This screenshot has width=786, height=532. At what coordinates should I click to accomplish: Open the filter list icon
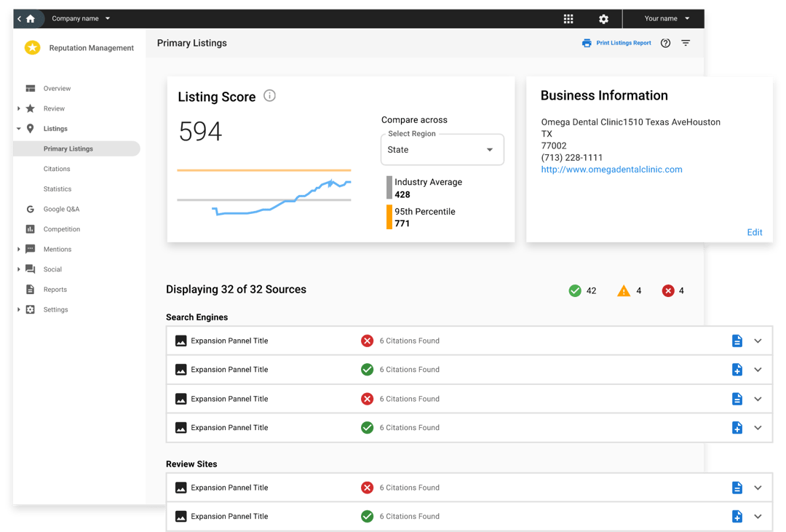(686, 43)
